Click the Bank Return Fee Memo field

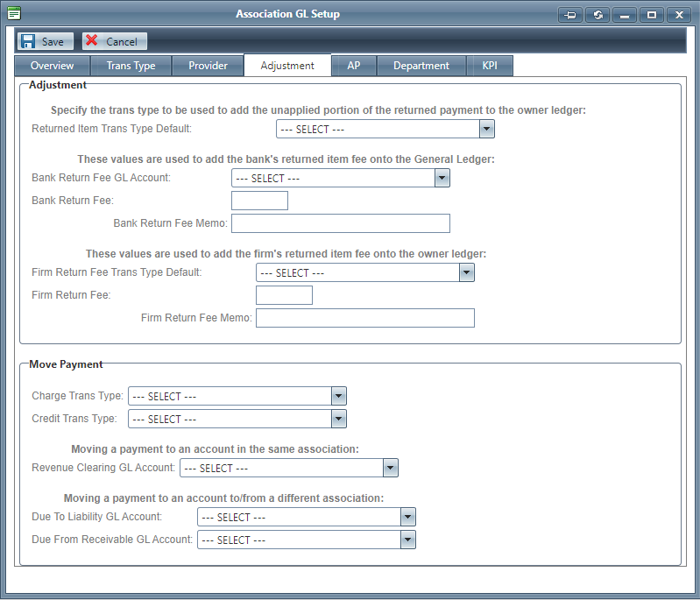pyautogui.click(x=341, y=223)
